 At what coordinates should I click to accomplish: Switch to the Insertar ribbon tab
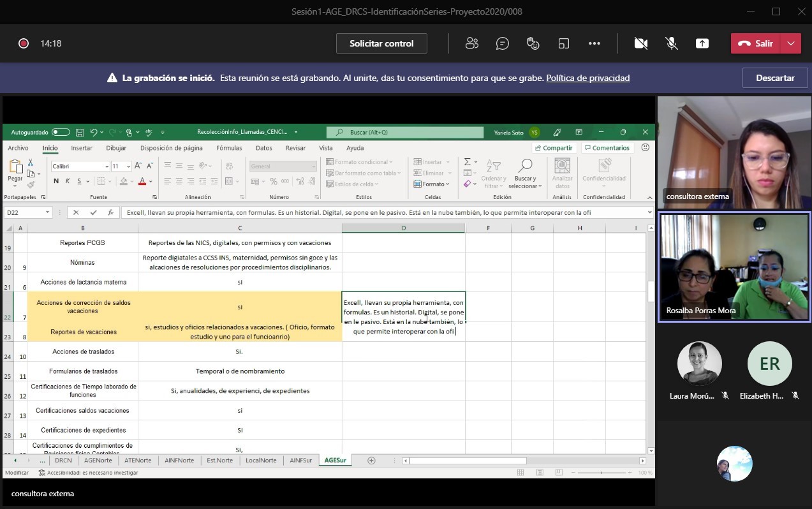click(x=82, y=148)
